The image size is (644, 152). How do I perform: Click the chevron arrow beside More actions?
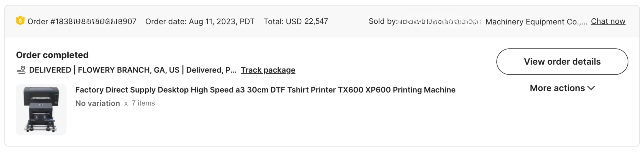click(x=591, y=88)
